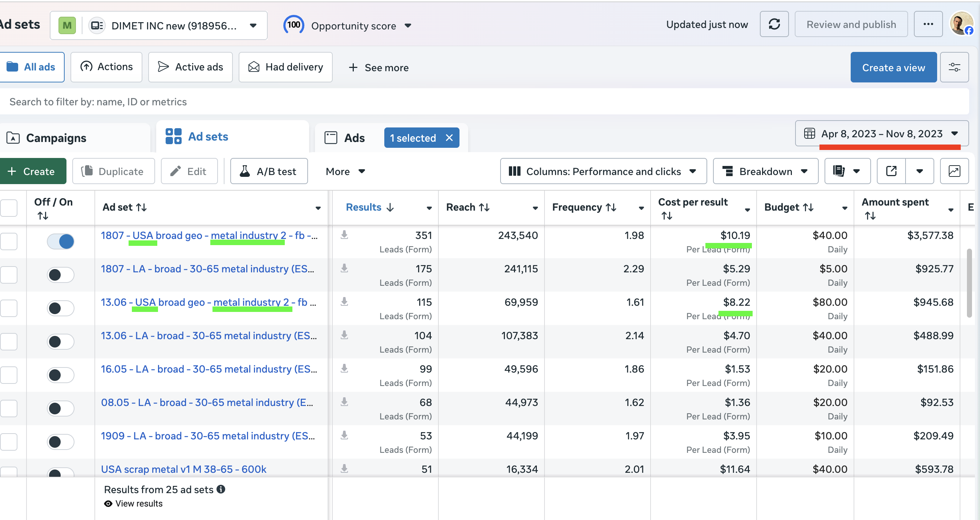Download leads for the 351 results row
Image resolution: width=980 pixels, height=520 pixels.
coord(344,235)
